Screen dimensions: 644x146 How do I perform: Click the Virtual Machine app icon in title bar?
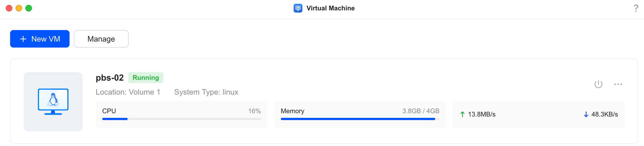pos(298,8)
